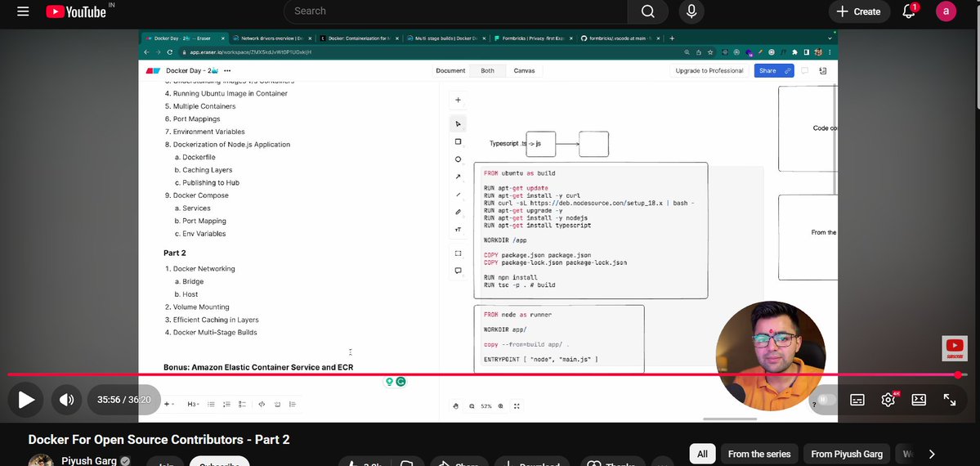Click the Grammarly icon
Image resolution: width=980 pixels, height=466 pixels.
(401, 382)
